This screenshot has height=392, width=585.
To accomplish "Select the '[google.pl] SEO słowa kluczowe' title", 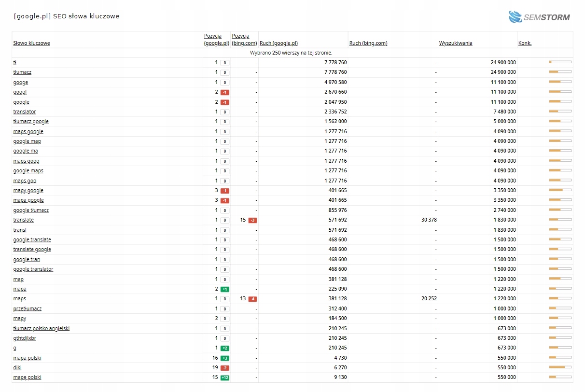I will point(67,16).
